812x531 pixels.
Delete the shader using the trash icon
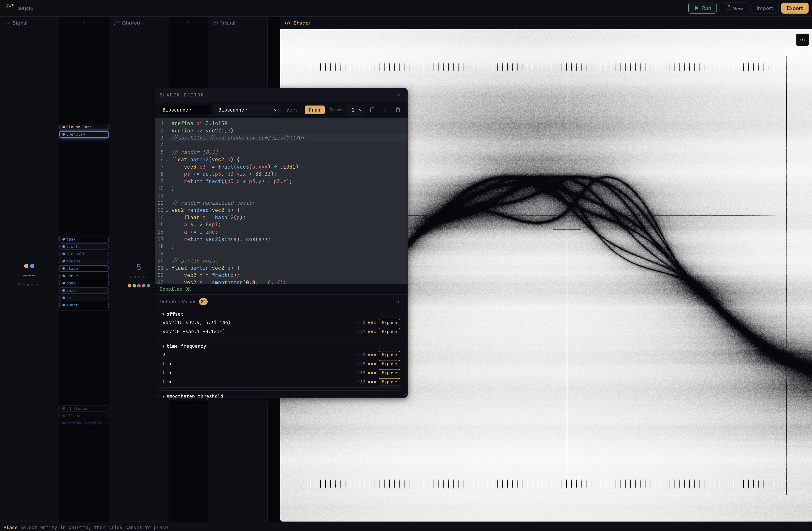[398, 110]
